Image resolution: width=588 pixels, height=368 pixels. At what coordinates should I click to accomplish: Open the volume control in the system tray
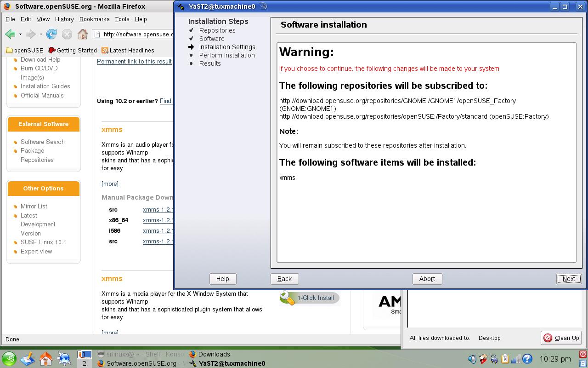click(x=472, y=359)
